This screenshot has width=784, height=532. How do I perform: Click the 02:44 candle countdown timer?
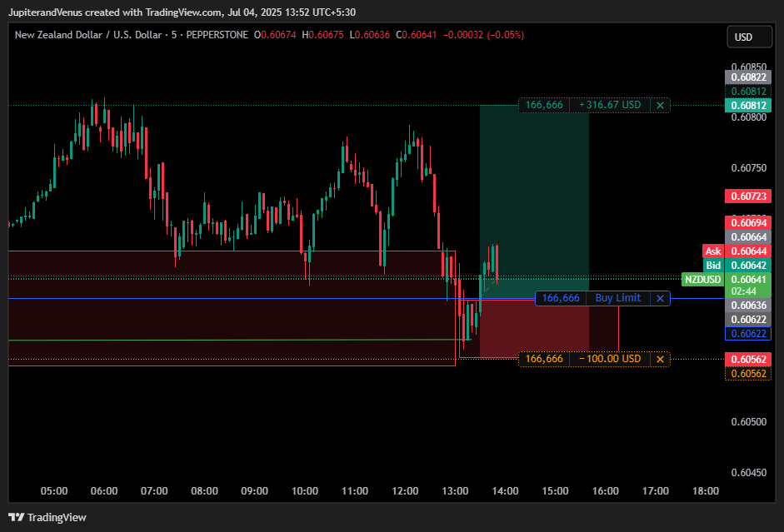pos(743,291)
